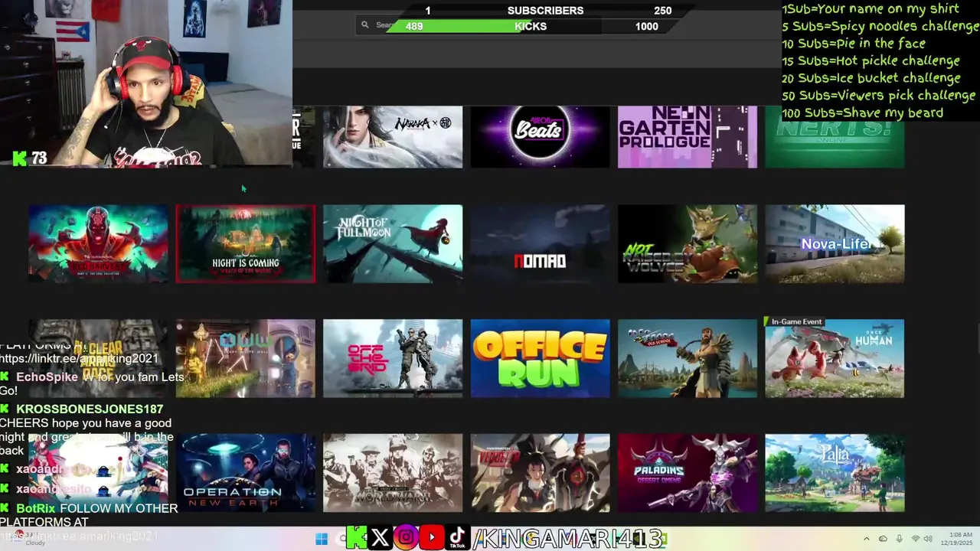Open the Vendetta character game tile
The height and width of the screenshot is (551, 980).
tap(540, 473)
